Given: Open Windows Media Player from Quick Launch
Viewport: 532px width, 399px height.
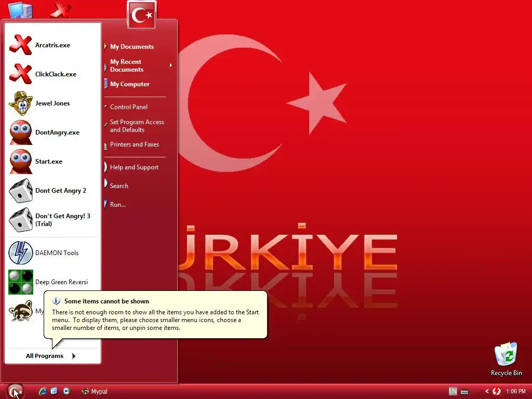Looking at the screenshot, I should coord(66,391).
